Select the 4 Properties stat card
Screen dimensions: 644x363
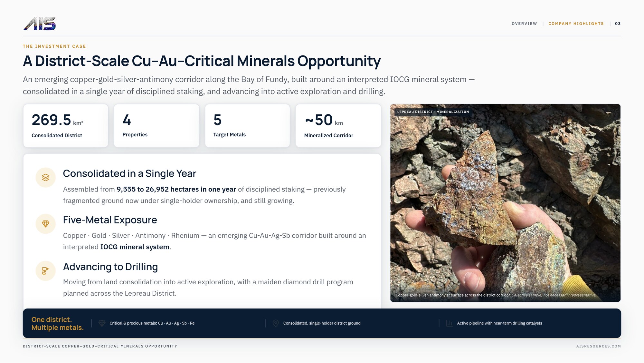(x=156, y=126)
